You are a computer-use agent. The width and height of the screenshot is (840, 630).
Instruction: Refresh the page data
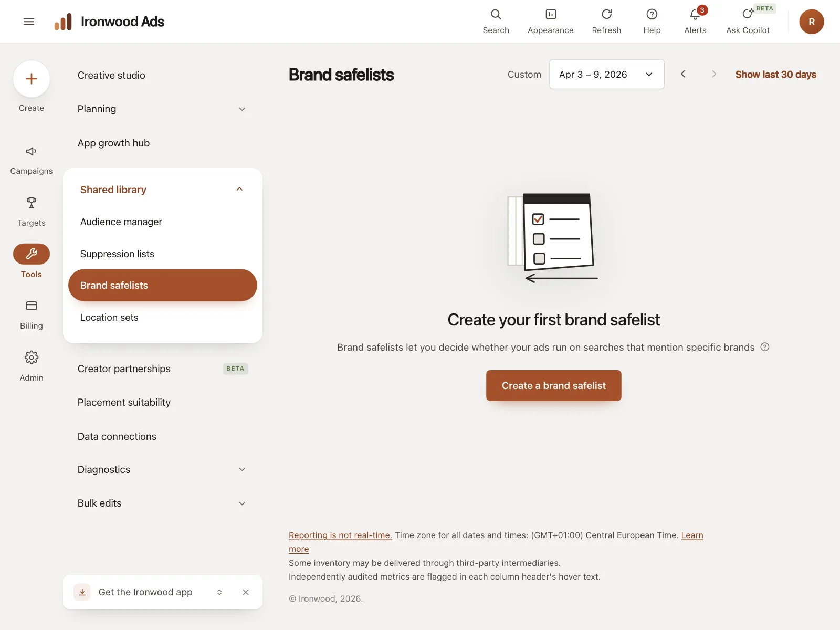click(606, 14)
